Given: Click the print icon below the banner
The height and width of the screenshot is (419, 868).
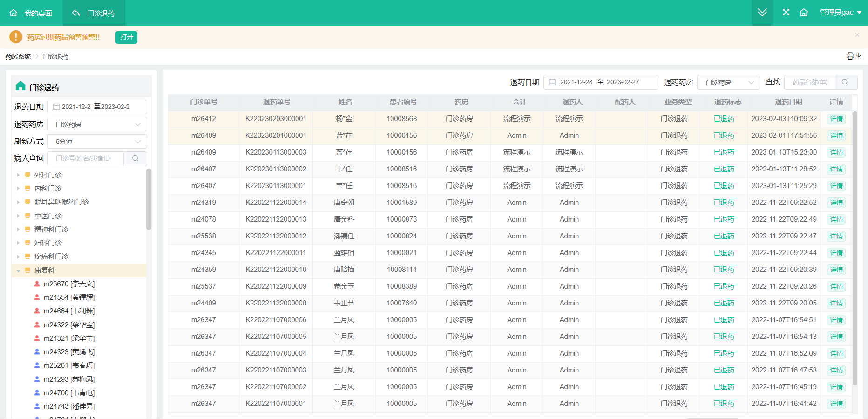Looking at the screenshot, I should (850, 56).
